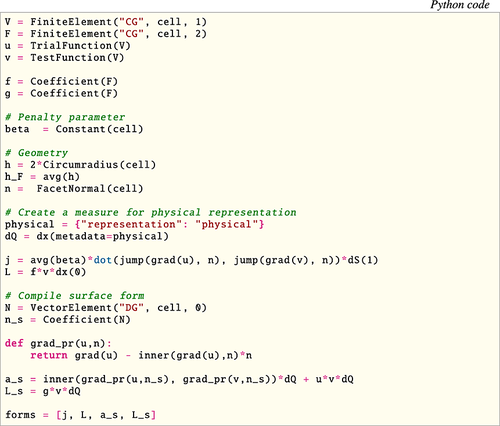Click the '# Penalty parameter' comment
The width and height of the screenshot is (500, 426).
65,117
